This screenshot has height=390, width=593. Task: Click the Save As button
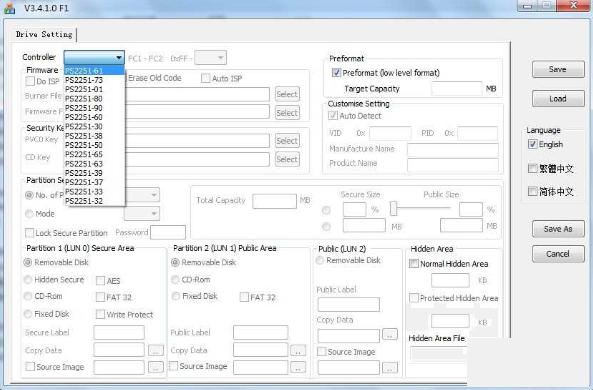(x=558, y=229)
